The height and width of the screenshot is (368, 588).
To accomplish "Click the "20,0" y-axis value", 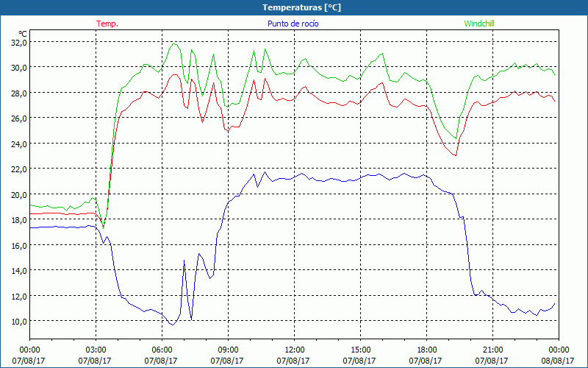I will coord(19,194).
